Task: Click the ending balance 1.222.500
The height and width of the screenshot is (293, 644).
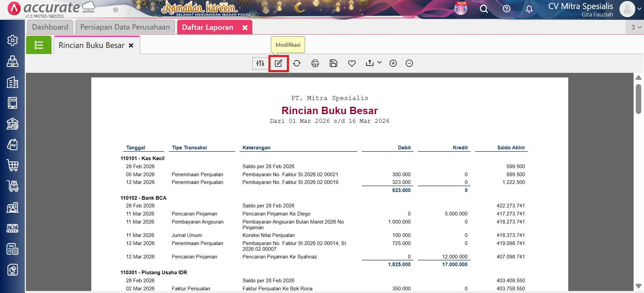Action: click(x=513, y=182)
